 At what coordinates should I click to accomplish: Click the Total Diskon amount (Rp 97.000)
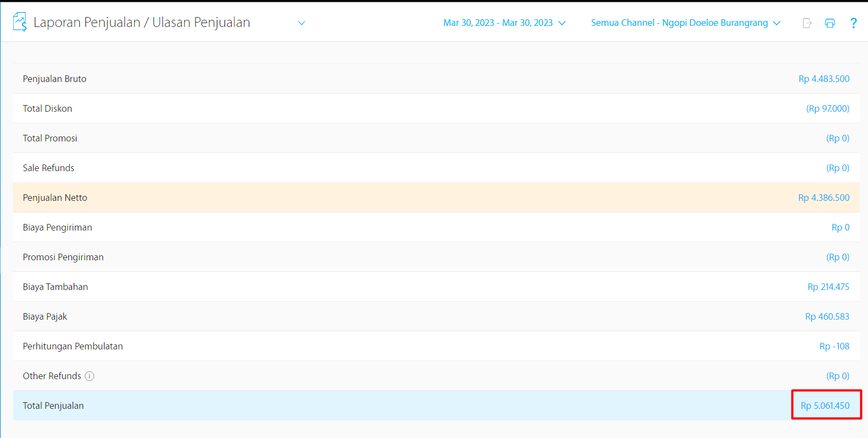[827, 108]
